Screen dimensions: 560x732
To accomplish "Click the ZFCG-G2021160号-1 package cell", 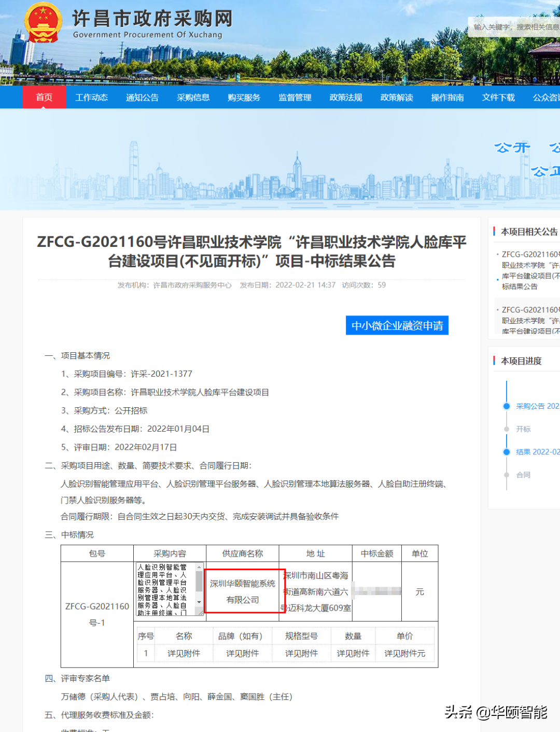I will tap(97, 614).
